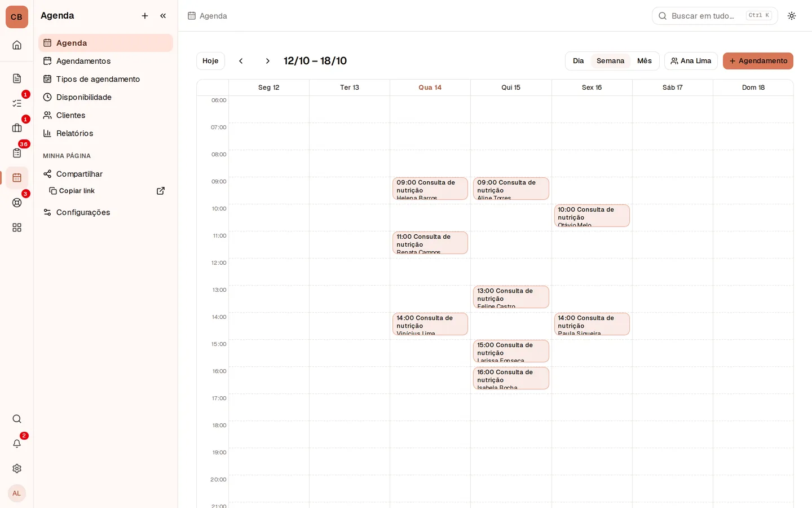The height and width of the screenshot is (508, 812).
Task: Open the 10:00 appointment with Otávio Melo
Action: 592,216
